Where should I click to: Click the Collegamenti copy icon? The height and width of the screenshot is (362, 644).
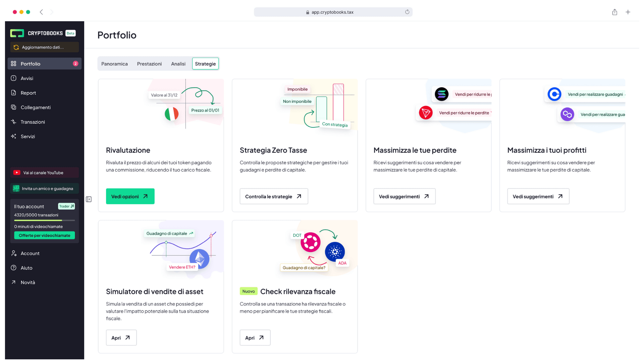coord(13,107)
